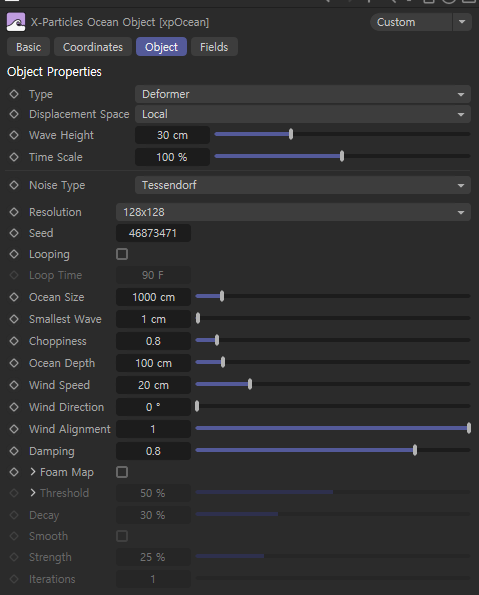Select the Object tab
The height and width of the screenshot is (595, 479).
161,47
